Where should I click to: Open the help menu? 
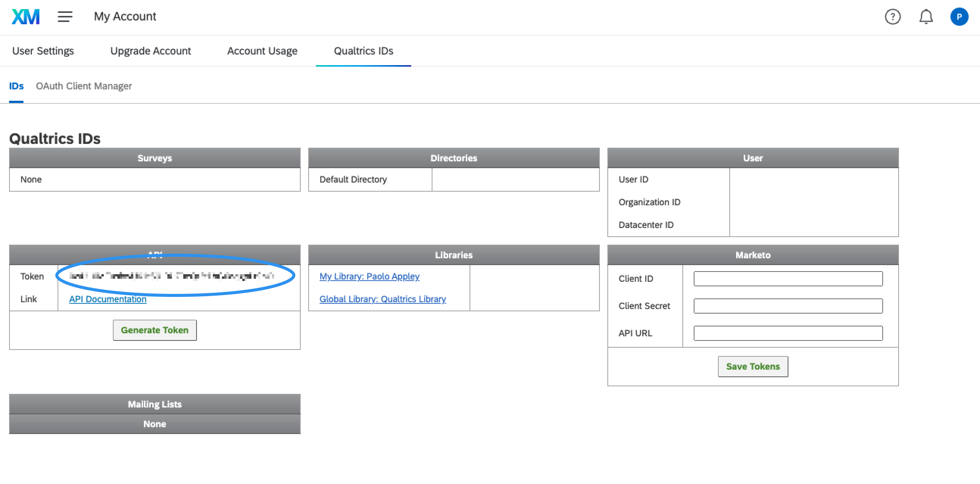click(893, 17)
